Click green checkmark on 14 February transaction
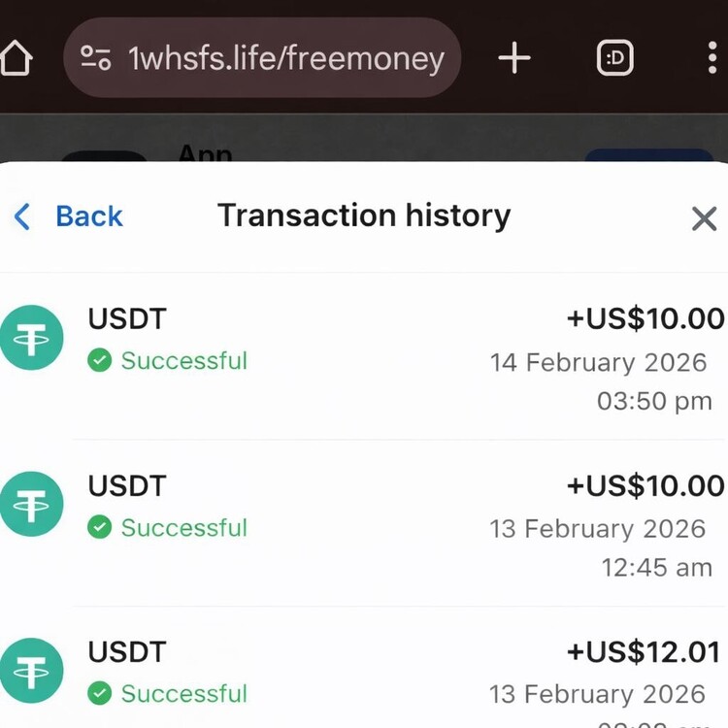 (x=99, y=361)
